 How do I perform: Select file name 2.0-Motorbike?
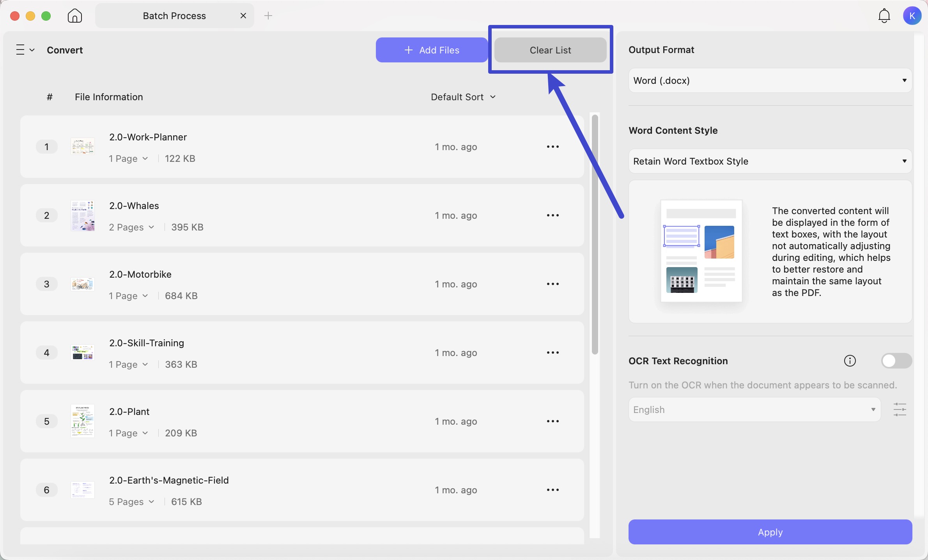click(140, 274)
